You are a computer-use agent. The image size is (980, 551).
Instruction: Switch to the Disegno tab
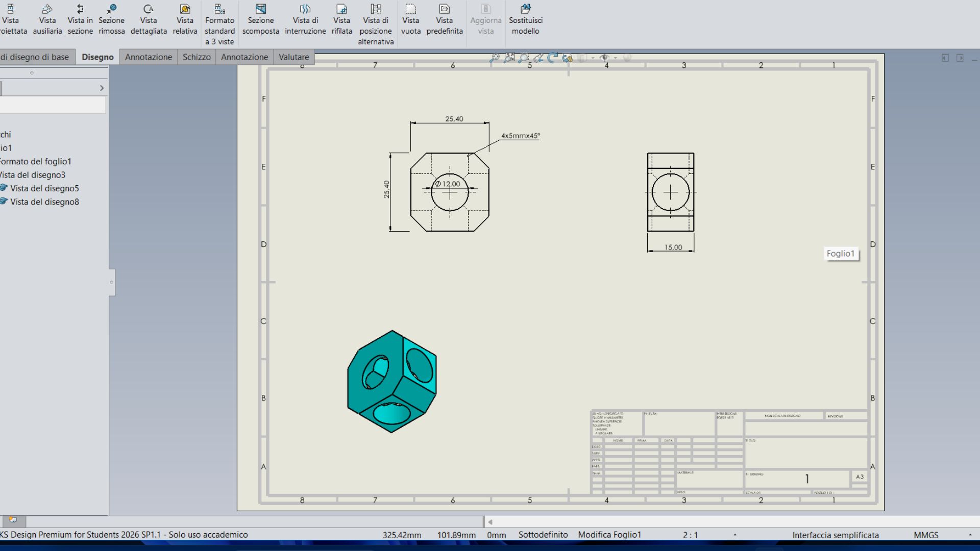tap(97, 57)
